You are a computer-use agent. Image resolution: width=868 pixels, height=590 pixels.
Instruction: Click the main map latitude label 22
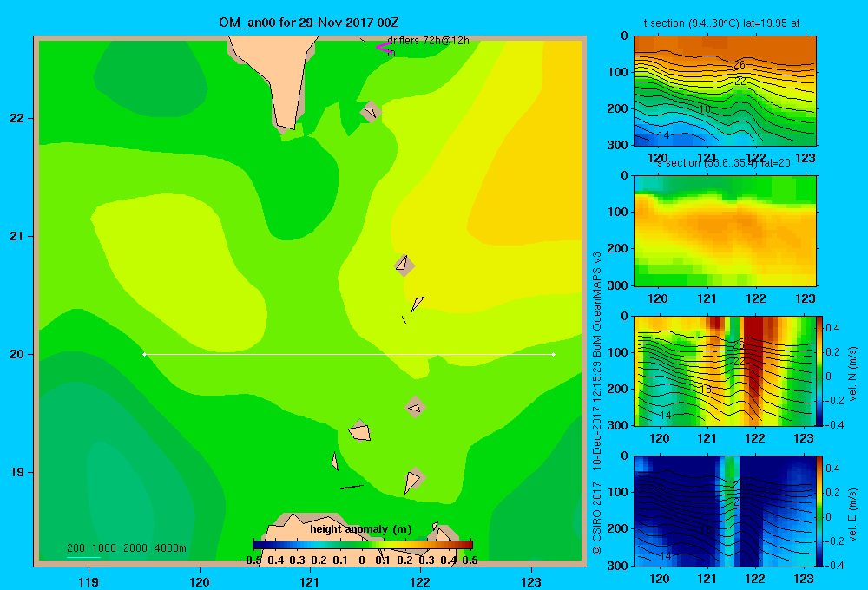(16, 119)
